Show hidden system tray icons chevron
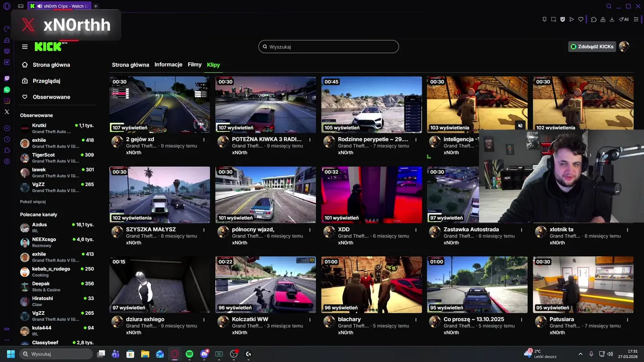Screen dimensions: 644x362 pyautogui.click(x=580, y=354)
